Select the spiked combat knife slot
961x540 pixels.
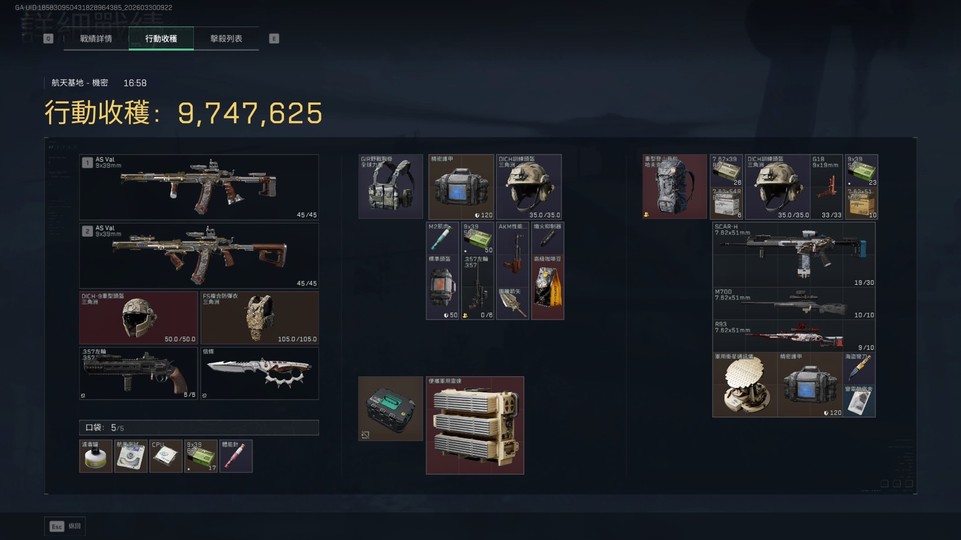[259, 373]
